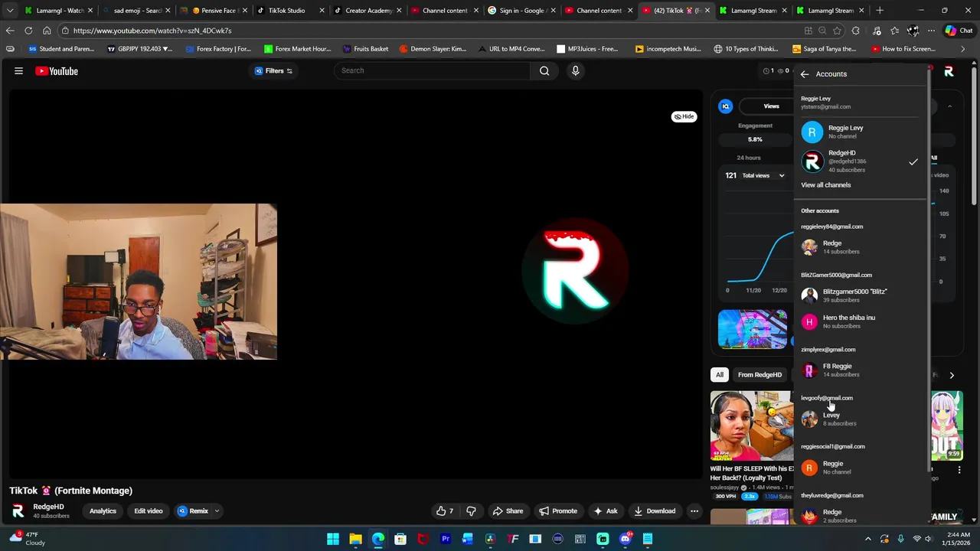Switch to Hero the shiba inu account
Viewport: 980px width, 551px height.
[x=861, y=321]
